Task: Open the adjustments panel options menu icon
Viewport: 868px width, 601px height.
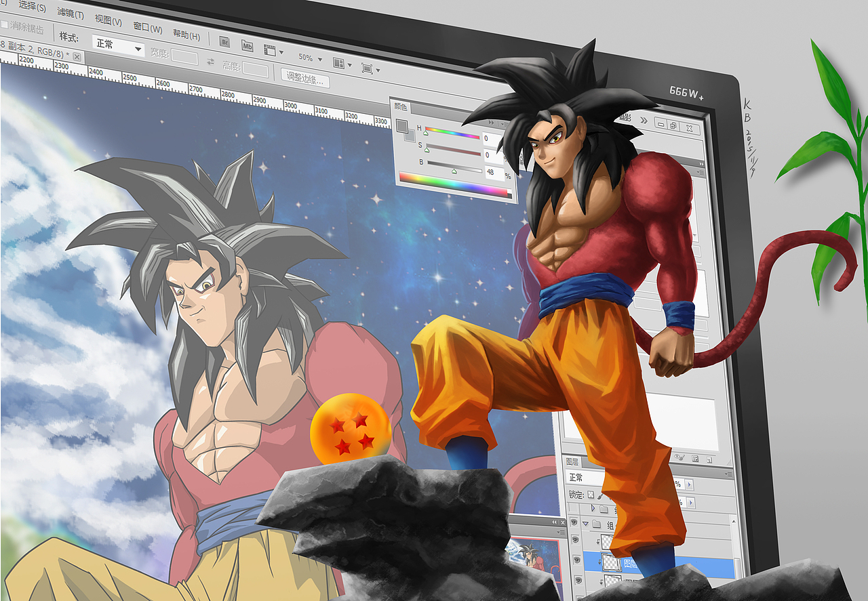Action: [x=701, y=172]
